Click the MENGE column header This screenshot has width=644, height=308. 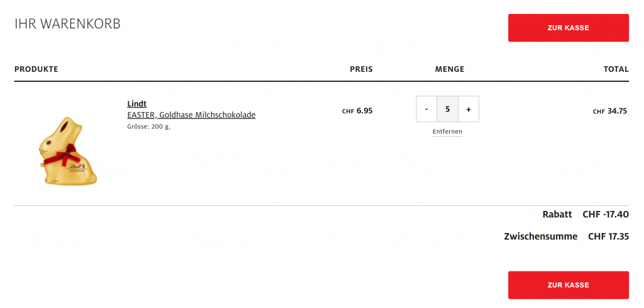tap(449, 69)
